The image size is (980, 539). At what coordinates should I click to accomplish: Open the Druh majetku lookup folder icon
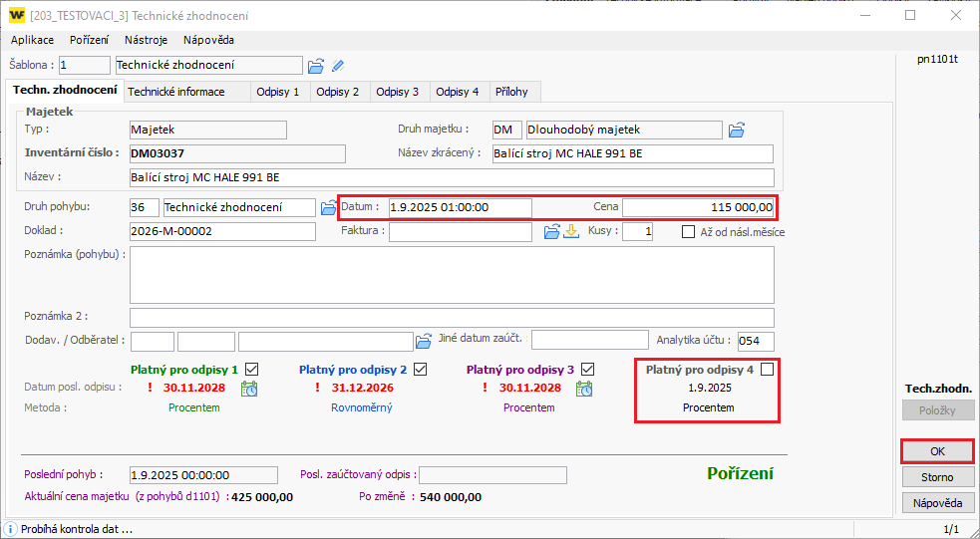tap(737, 130)
